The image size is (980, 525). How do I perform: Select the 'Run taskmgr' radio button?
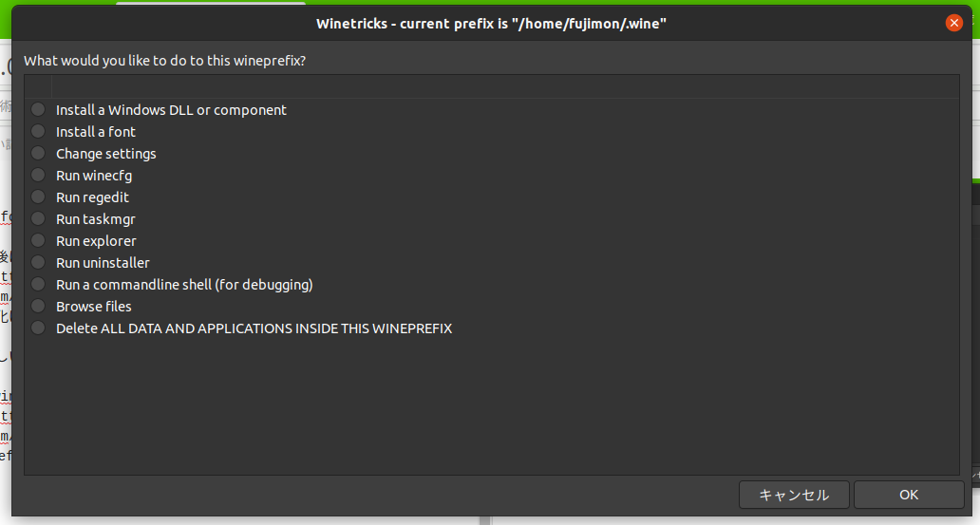[38, 218]
